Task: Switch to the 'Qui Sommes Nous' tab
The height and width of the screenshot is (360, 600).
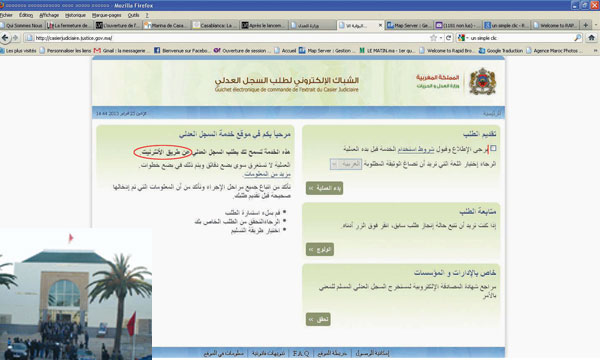Action: click(x=22, y=25)
